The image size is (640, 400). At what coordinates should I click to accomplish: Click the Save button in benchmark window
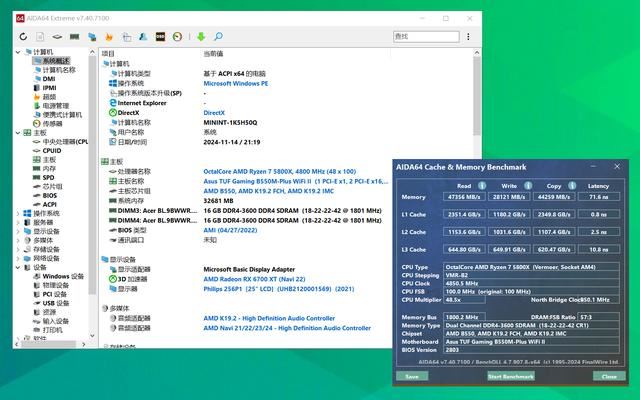[x=411, y=376]
